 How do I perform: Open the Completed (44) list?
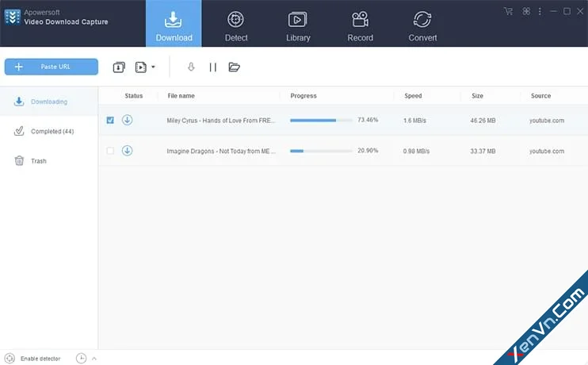[x=49, y=131]
